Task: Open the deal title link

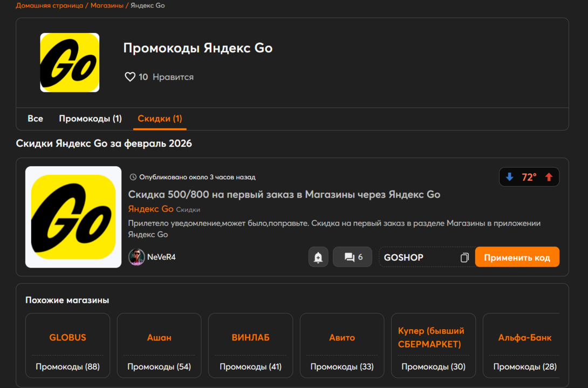Action: (x=284, y=195)
